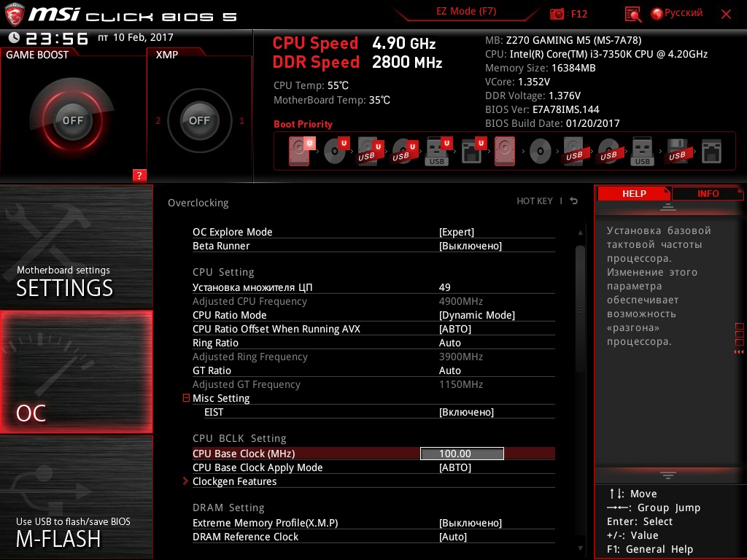This screenshot has width=747, height=560.
Task: Open CPU Ratio Offset When Running AVX value
Action: pos(455,329)
